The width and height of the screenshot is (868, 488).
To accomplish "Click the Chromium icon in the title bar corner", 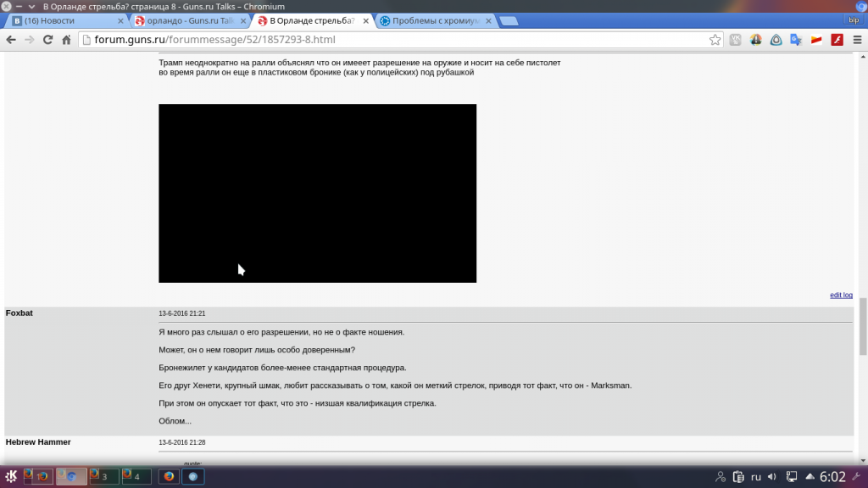I will point(862,6).
